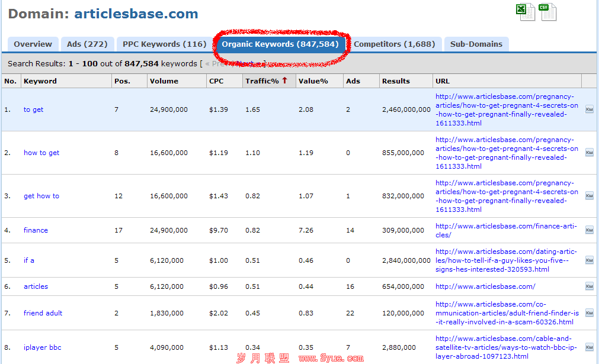
Task: Download results as CSV file
Action: tap(547, 12)
